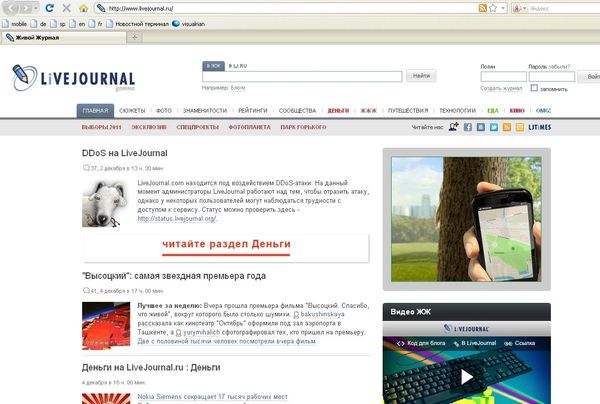Open the yellow mail icon in 'Читайте нас'
Image resolution: width=600 pixels, height=404 pixels.
click(x=520, y=127)
